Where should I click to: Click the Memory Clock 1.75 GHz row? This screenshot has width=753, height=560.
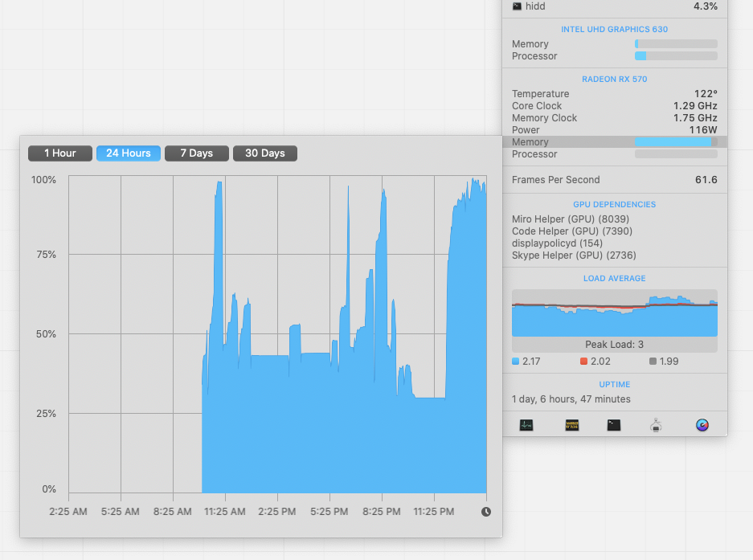tap(615, 117)
